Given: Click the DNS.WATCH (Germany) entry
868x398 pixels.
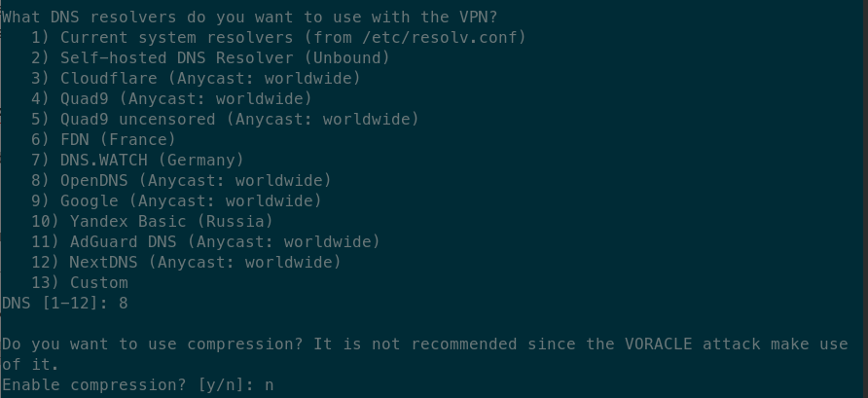Looking at the screenshot, I should click(x=137, y=161).
